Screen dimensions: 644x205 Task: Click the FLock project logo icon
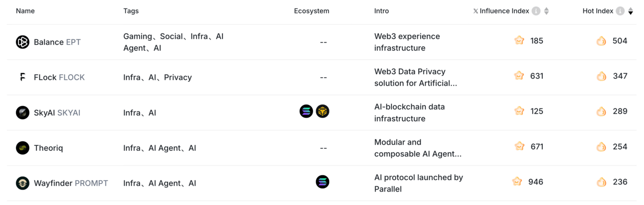pos(22,77)
